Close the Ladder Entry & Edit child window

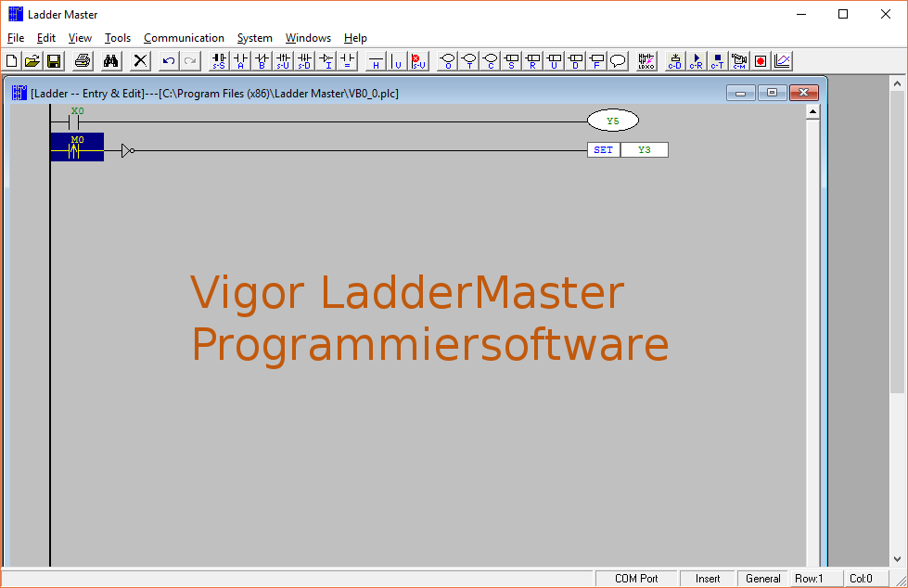point(804,93)
